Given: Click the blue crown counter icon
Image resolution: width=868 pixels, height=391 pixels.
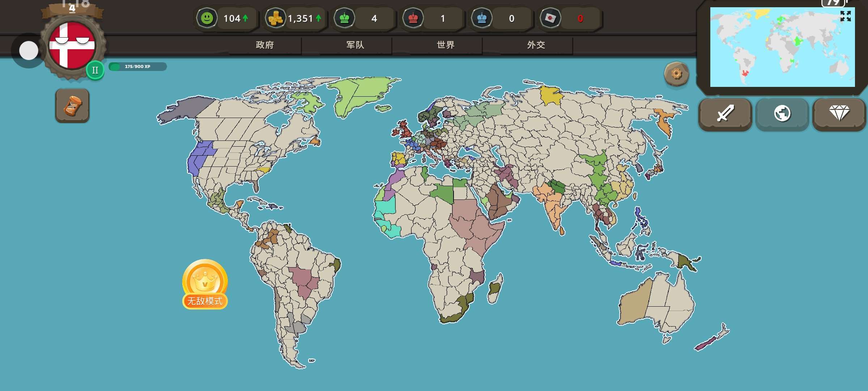Looking at the screenshot, I should click(482, 18).
